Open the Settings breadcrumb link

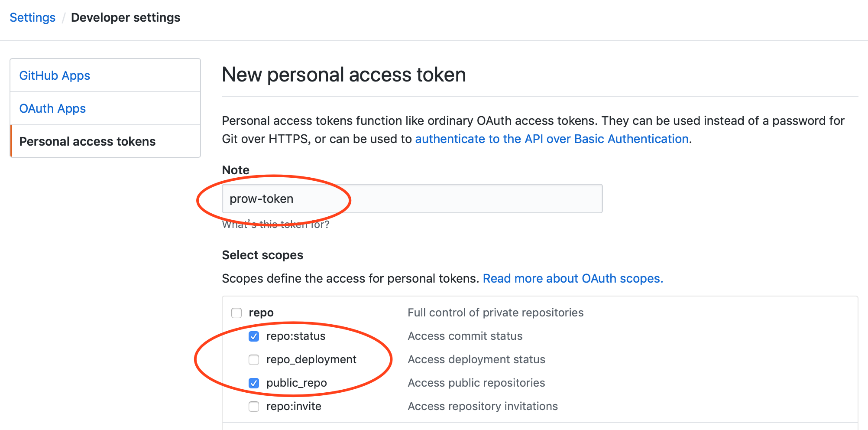tap(32, 18)
